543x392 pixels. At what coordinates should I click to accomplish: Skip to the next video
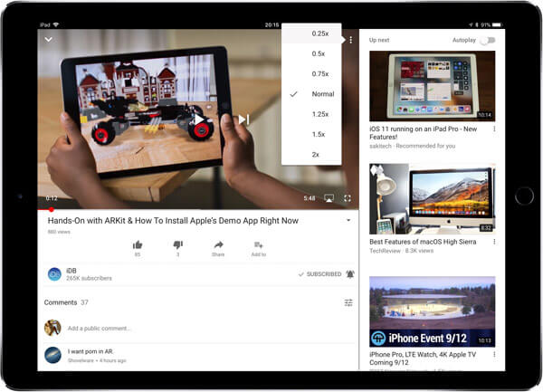pos(243,120)
